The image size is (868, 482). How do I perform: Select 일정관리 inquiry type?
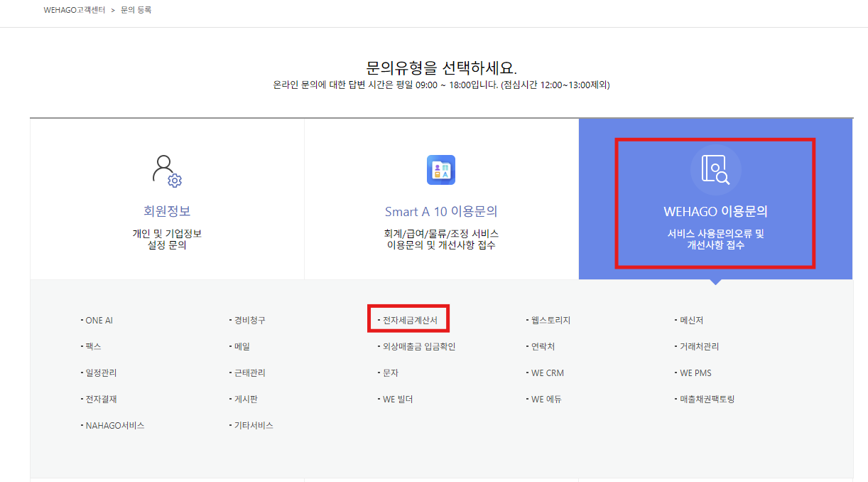(x=101, y=373)
